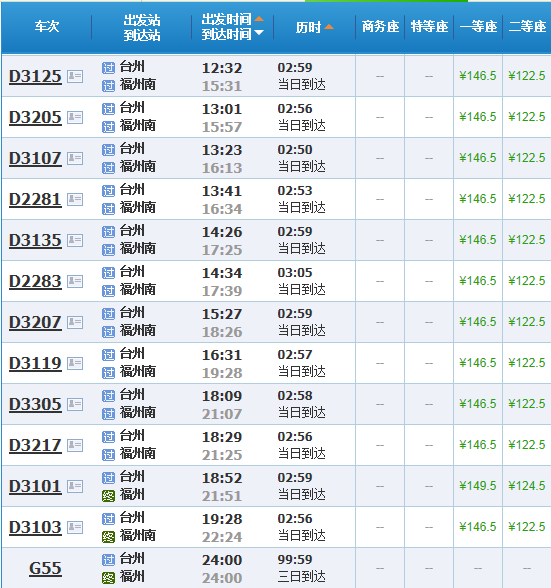Open train number D3135 link
Viewport: 551px width, 588px height.
(35, 240)
